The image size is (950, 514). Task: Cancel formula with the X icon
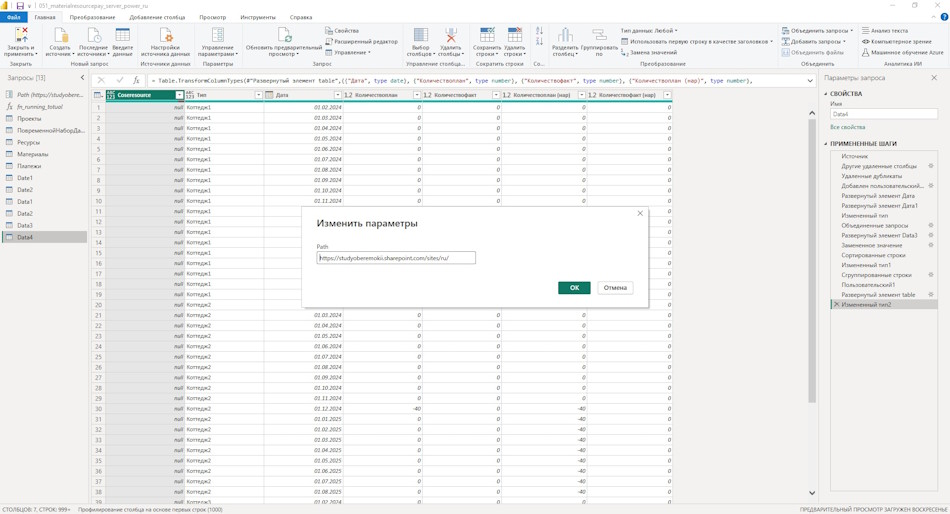[x=101, y=80]
